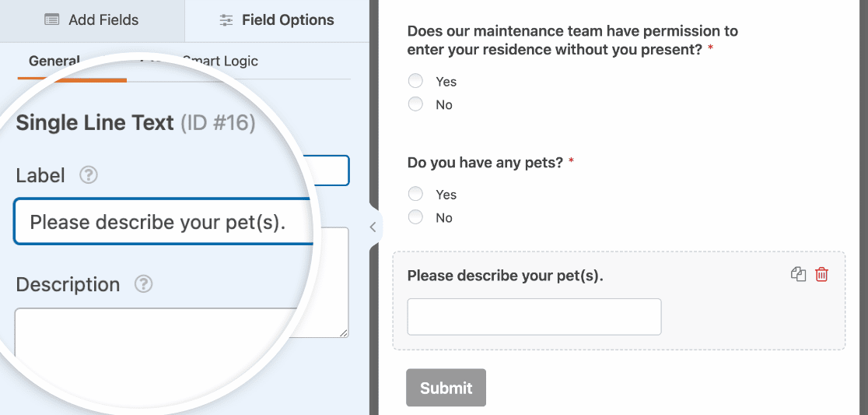Click the duplicate field icon
Image resolution: width=868 pixels, height=415 pixels.
(x=798, y=274)
